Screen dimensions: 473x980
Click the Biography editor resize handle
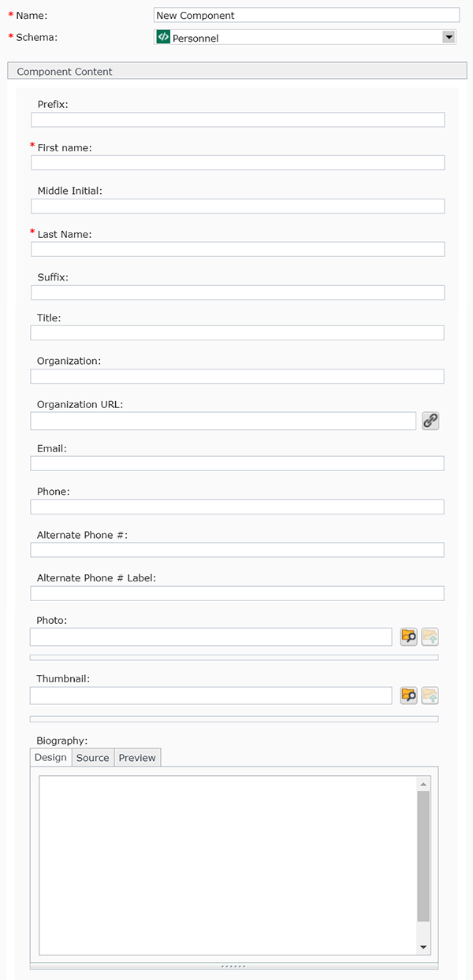click(x=234, y=966)
